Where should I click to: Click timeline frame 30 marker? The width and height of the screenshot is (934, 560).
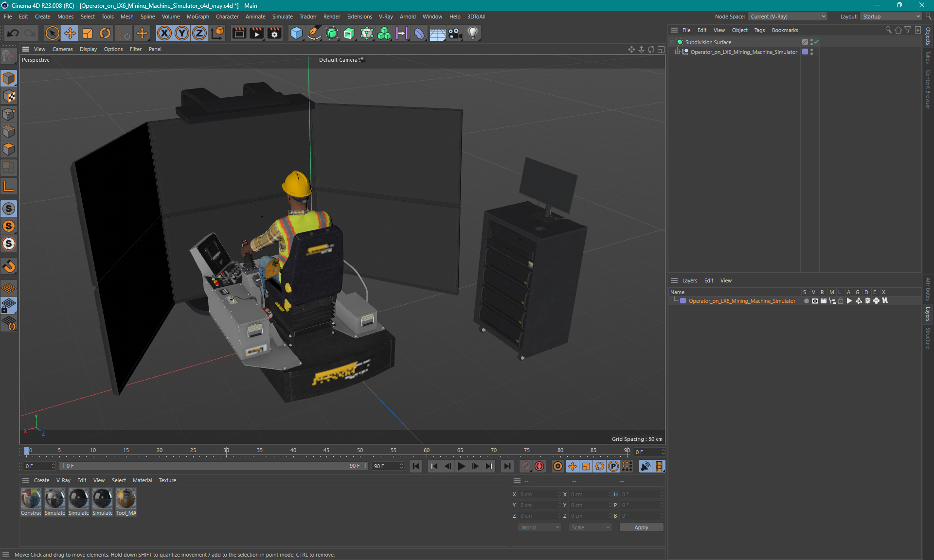coord(226,450)
